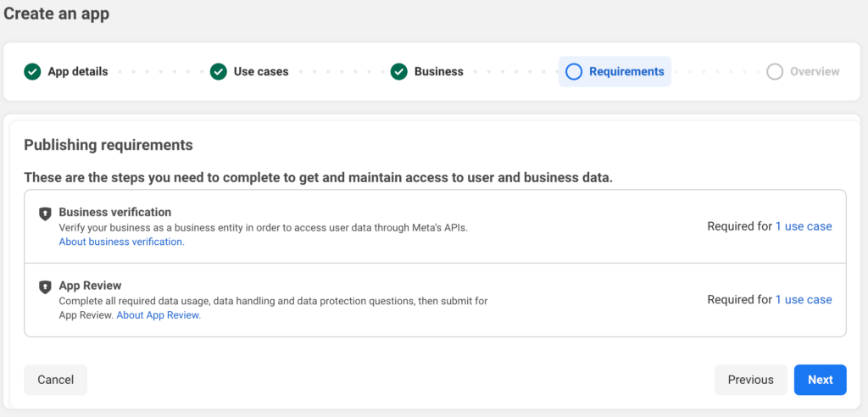Select the highlighted Requirements step label
The image size is (868, 417).
(x=626, y=72)
